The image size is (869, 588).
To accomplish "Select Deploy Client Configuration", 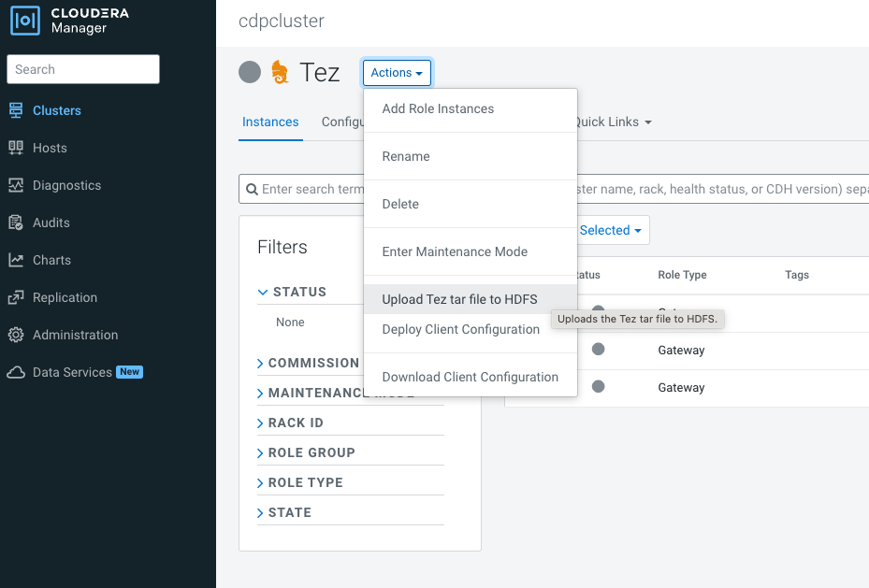I will (471, 329).
